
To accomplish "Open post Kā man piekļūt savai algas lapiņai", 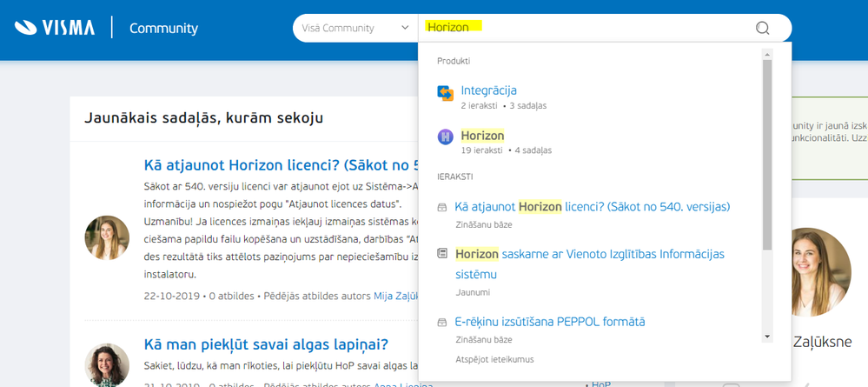I will tap(266, 344).
